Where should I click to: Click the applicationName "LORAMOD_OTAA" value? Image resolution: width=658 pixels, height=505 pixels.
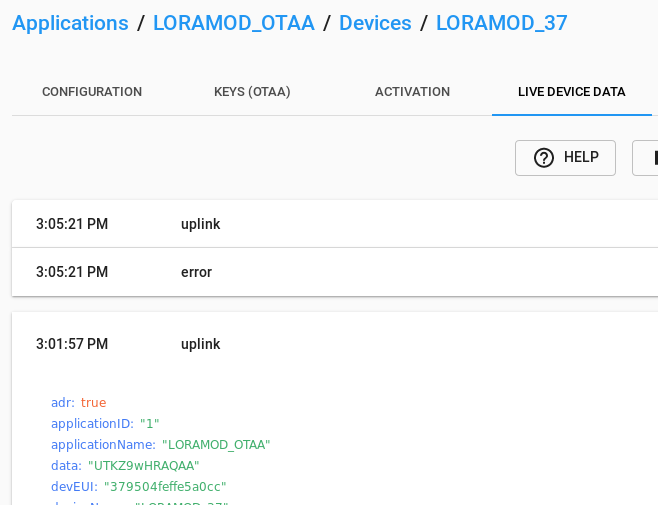coord(216,445)
